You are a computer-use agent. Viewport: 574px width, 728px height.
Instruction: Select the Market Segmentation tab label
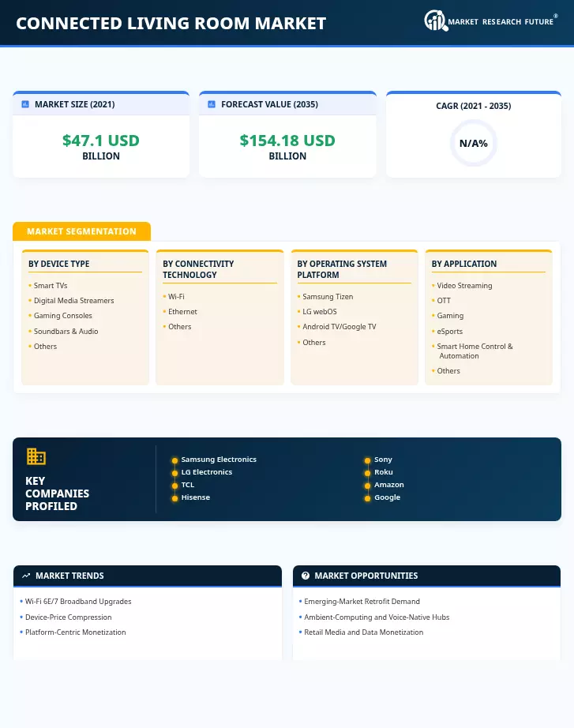click(x=82, y=231)
